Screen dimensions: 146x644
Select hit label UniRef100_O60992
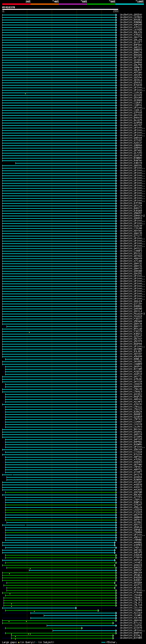[x=131, y=361]
